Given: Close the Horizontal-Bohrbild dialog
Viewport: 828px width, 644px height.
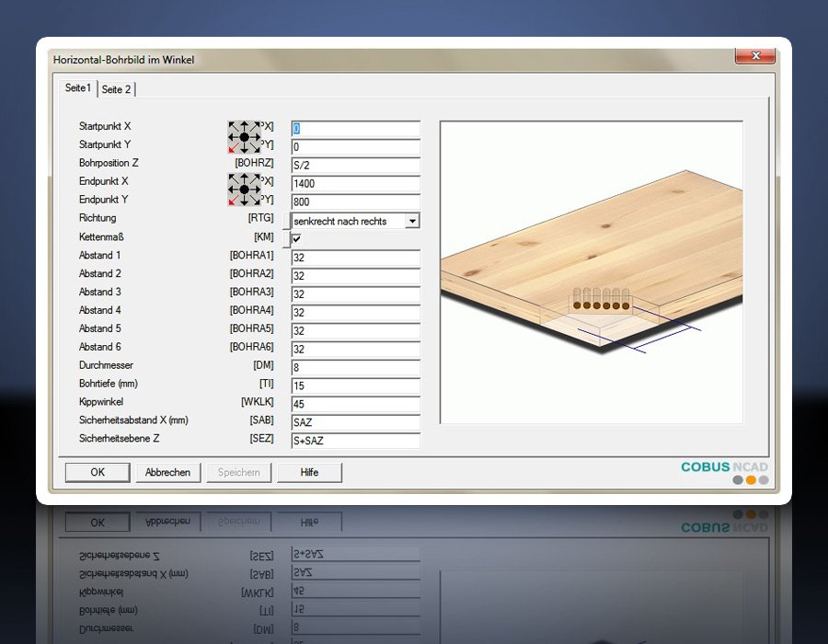Looking at the screenshot, I should pyautogui.click(x=755, y=55).
